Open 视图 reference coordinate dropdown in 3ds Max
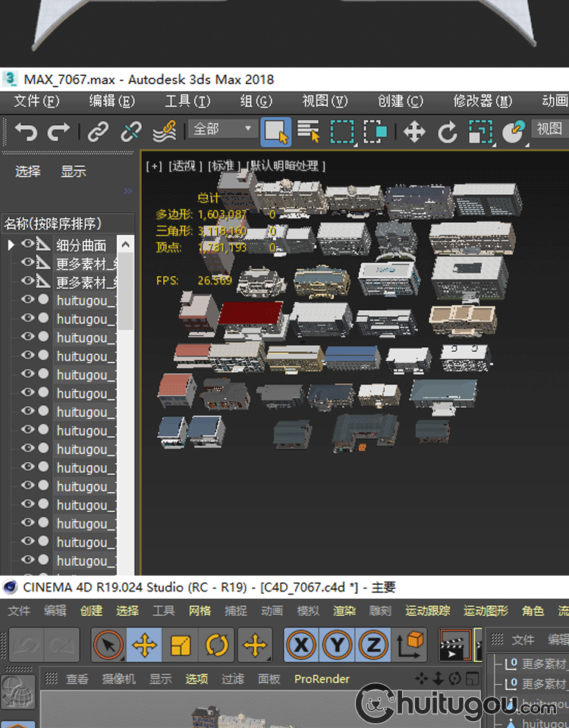Viewport: 569px width, 728px height. click(550, 129)
